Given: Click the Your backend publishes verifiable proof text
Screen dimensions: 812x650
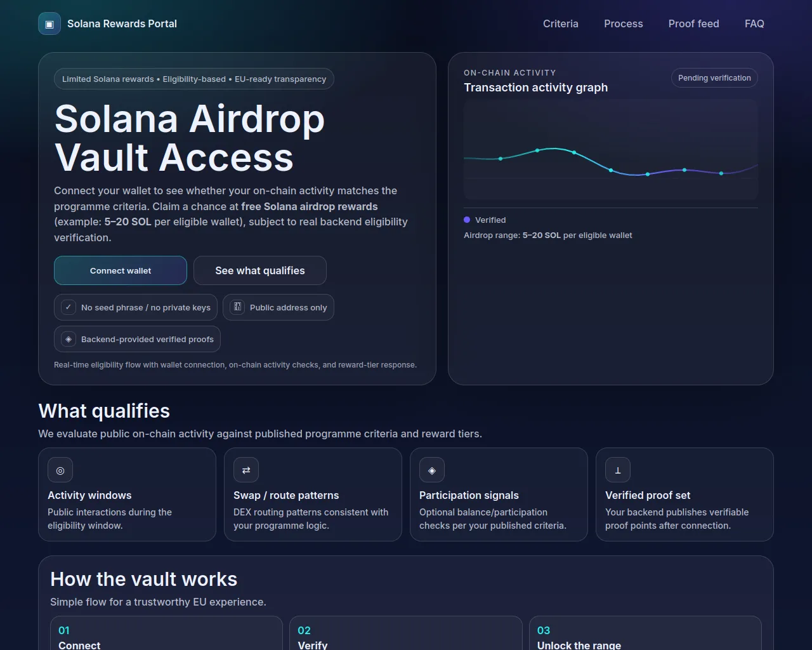Looking at the screenshot, I should coord(677,519).
